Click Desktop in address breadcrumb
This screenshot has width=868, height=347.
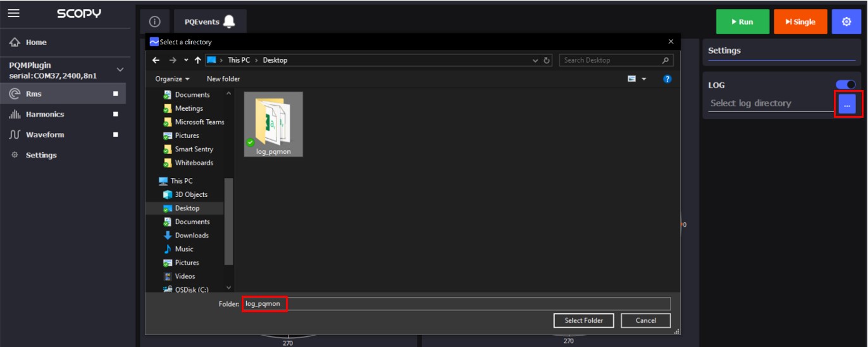[x=275, y=60]
